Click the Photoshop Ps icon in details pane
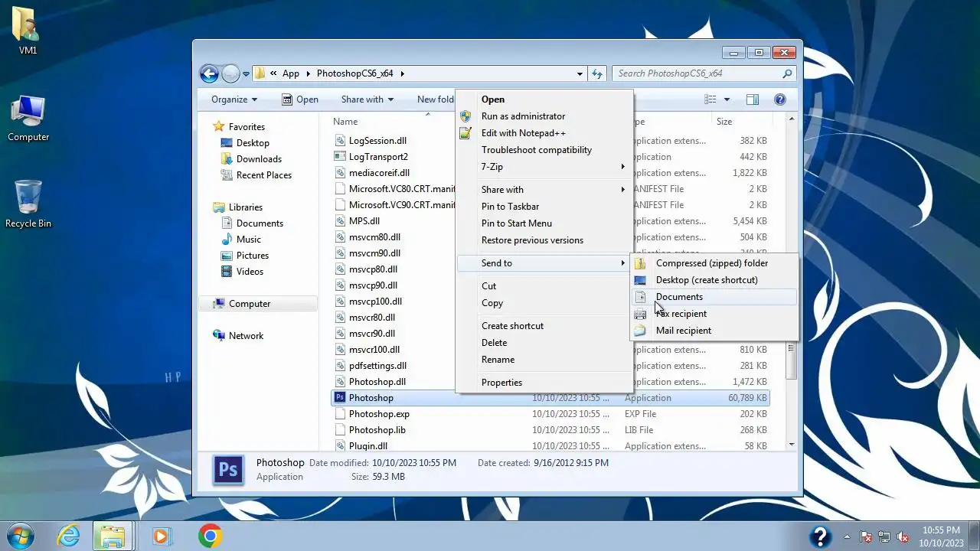This screenshot has width=980, height=551. pyautogui.click(x=228, y=470)
